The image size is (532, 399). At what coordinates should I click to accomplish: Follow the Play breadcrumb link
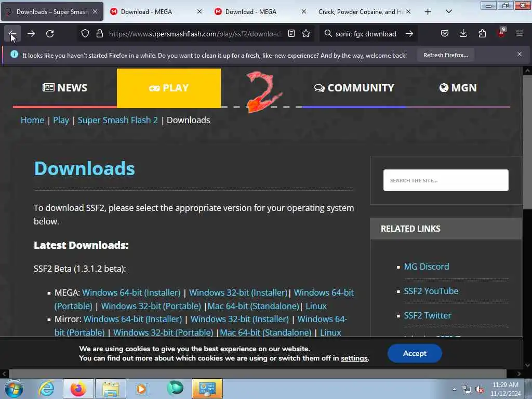coord(61,120)
